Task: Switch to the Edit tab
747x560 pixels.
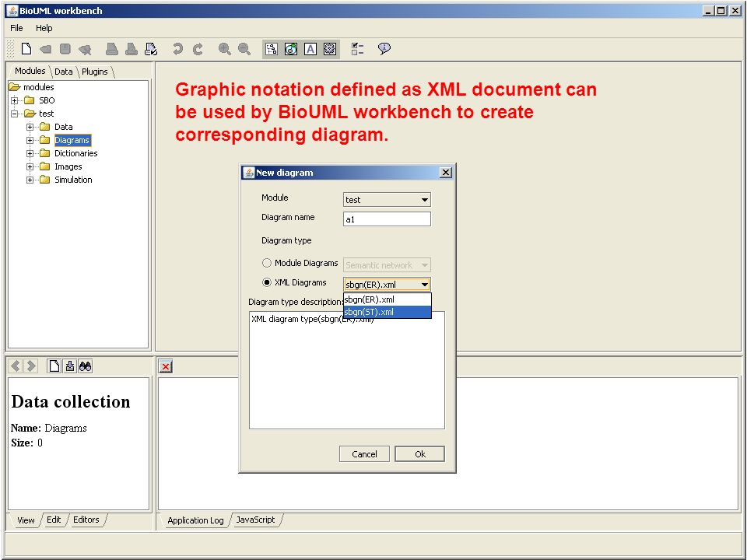Action: point(54,520)
